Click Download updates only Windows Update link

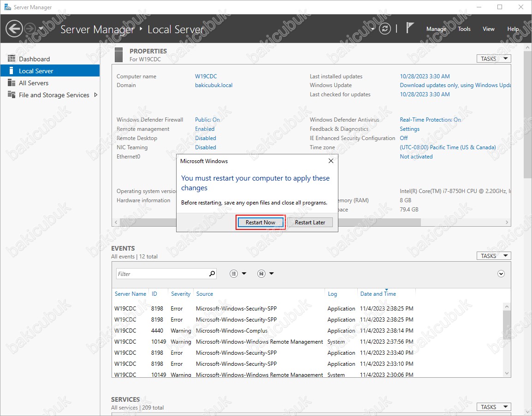click(455, 85)
